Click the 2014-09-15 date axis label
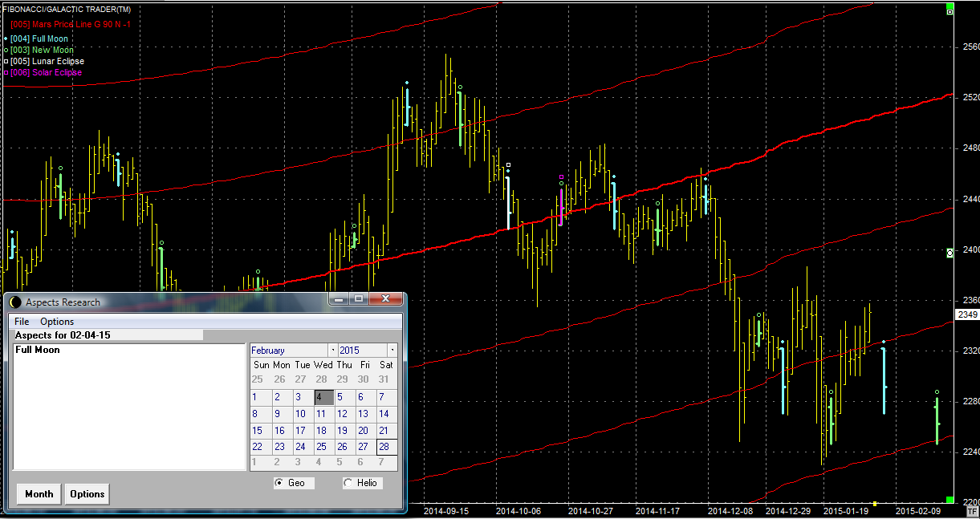Image resolution: width=980 pixels, height=519 pixels. (x=445, y=510)
